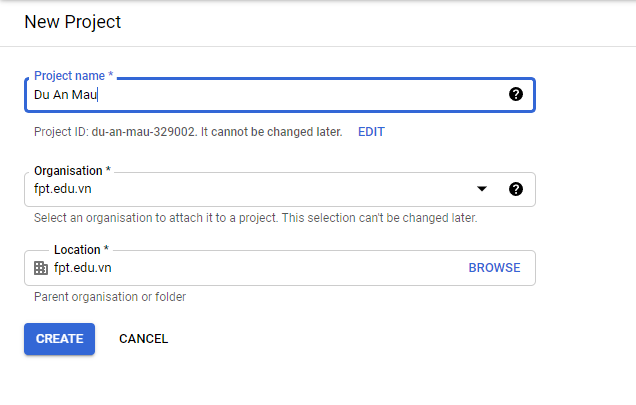Cancel the new project form
This screenshot has height=405, width=636.
point(143,339)
